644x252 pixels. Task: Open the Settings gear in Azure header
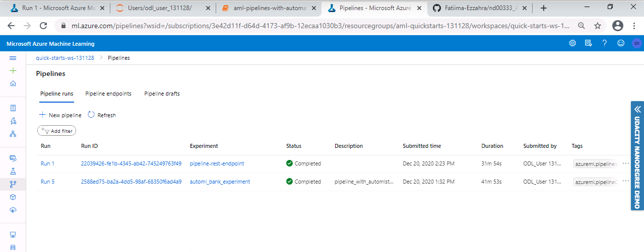[572, 43]
